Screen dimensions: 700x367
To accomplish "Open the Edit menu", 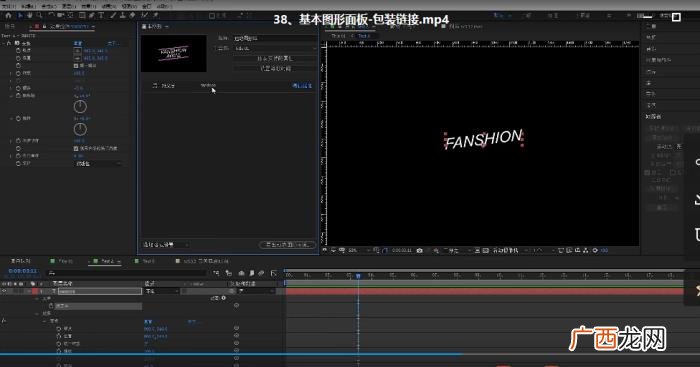I will [28, 7].
